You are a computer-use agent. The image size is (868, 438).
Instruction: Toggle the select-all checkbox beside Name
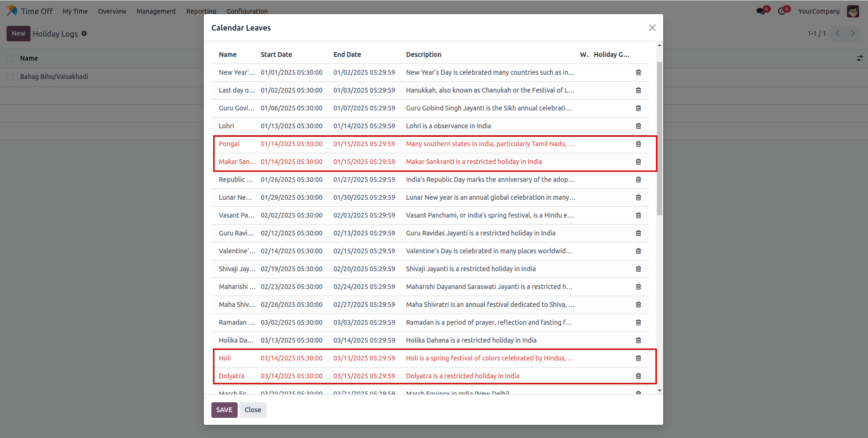pyautogui.click(x=10, y=58)
